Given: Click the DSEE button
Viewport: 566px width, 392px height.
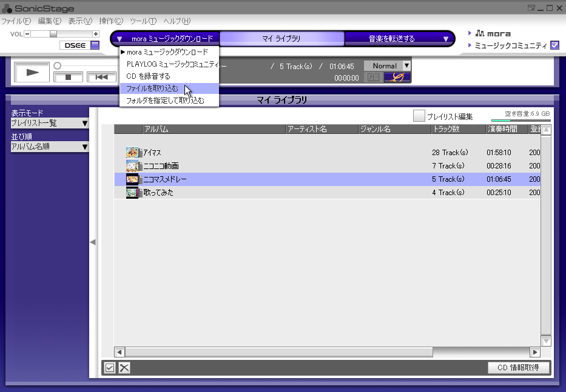Looking at the screenshot, I should click(75, 45).
